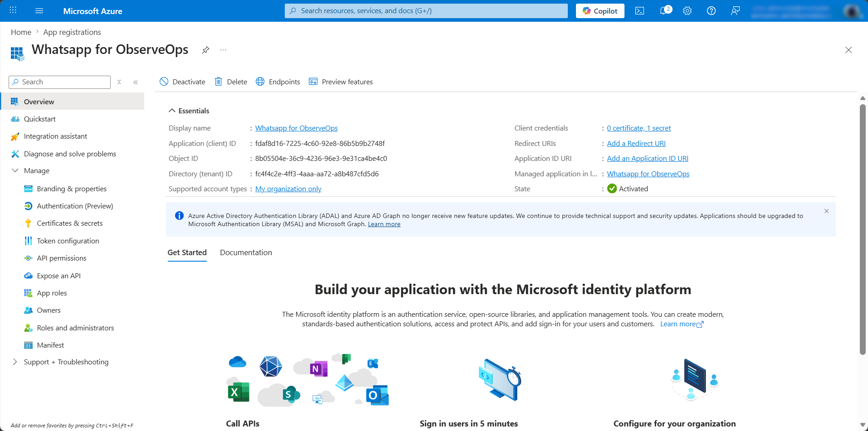The width and height of the screenshot is (868, 431).
Task: Open the Support and help question icon
Action: (x=711, y=11)
